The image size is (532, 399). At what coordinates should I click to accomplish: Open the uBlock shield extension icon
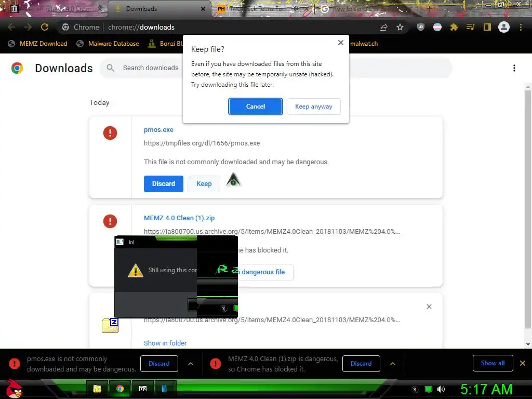tap(421, 27)
